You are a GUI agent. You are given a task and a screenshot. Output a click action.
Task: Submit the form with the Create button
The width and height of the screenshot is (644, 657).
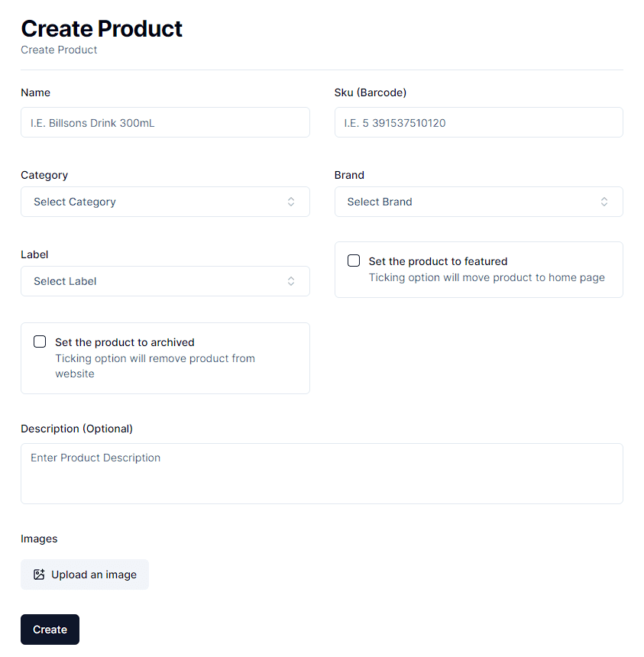click(50, 629)
